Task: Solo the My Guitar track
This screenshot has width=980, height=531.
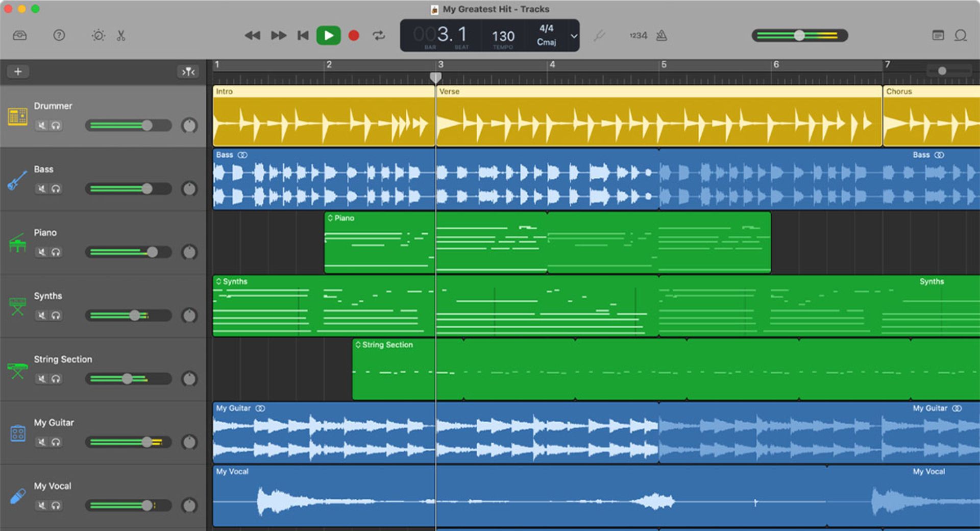Action: (56, 442)
